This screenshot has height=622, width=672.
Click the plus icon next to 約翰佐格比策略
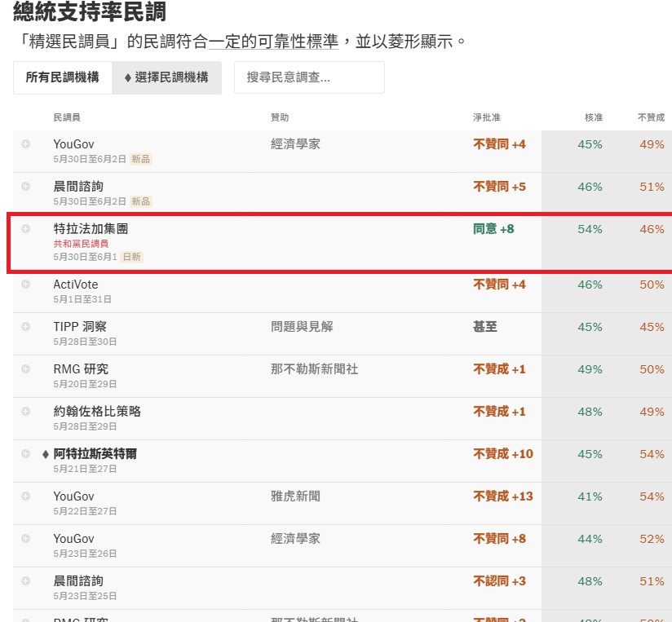[x=26, y=411]
